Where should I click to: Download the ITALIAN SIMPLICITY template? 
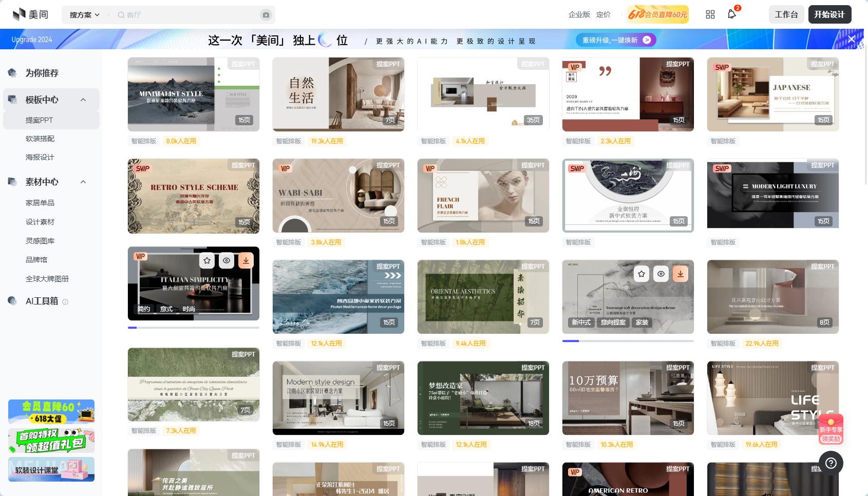click(x=246, y=260)
